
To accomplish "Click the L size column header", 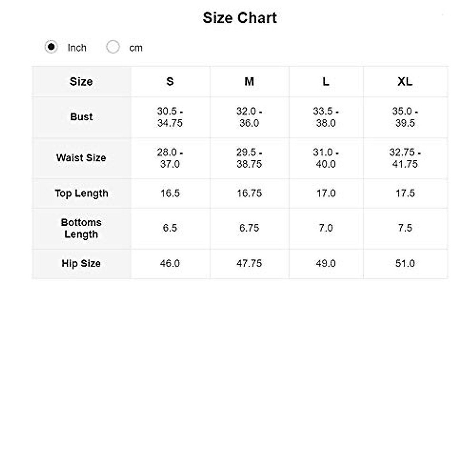I will (326, 82).
